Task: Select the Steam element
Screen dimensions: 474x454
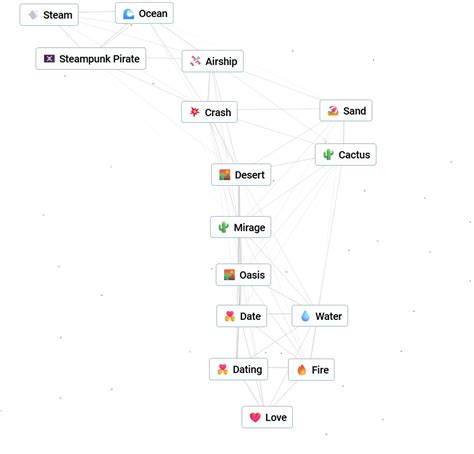Action: (x=49, y=15)
